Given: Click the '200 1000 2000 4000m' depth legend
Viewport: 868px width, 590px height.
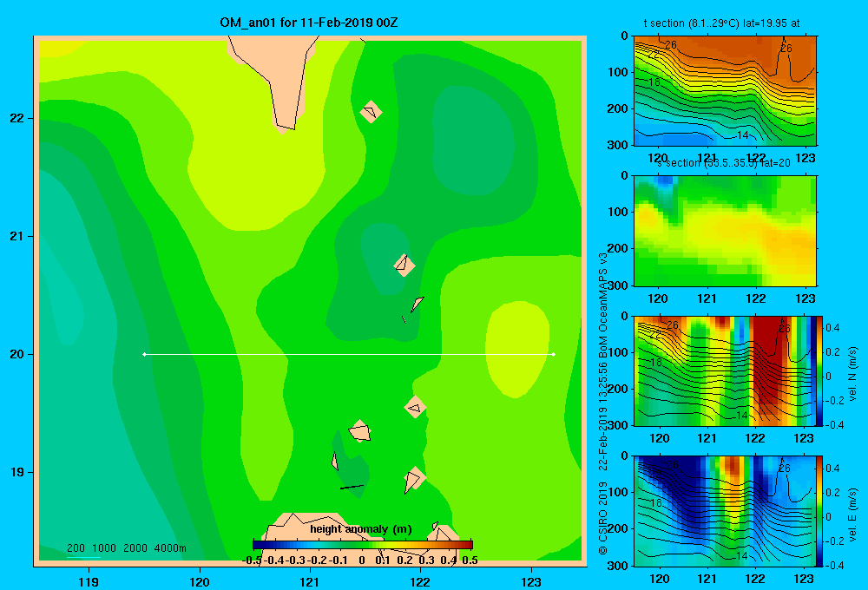Looking at the screenshot, I should point(126,548).
